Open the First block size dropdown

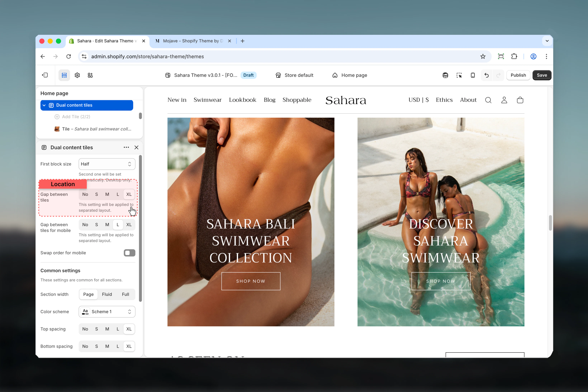107,164
